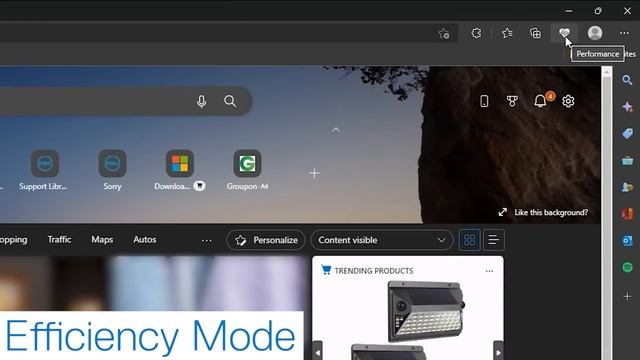
Task: Switch feed to grid view
Action: [x=469, y=240]
